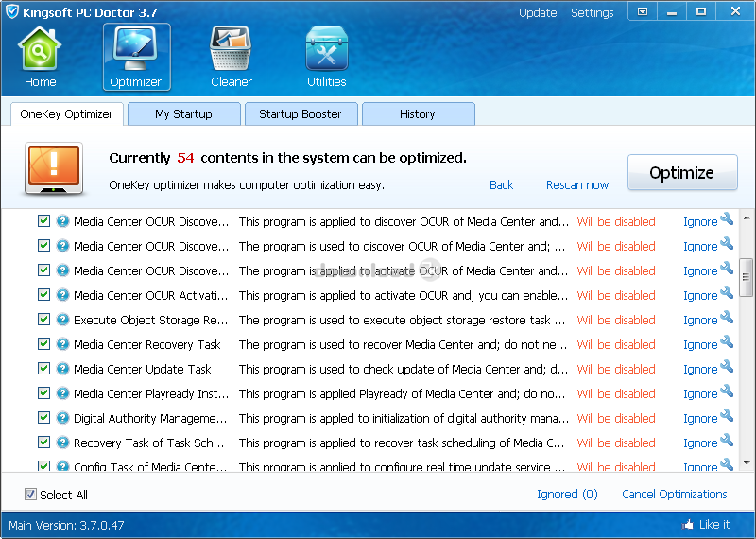Click Will be disabled for Media Center Update Task
756x539 pixels.
tap(616, 369)
